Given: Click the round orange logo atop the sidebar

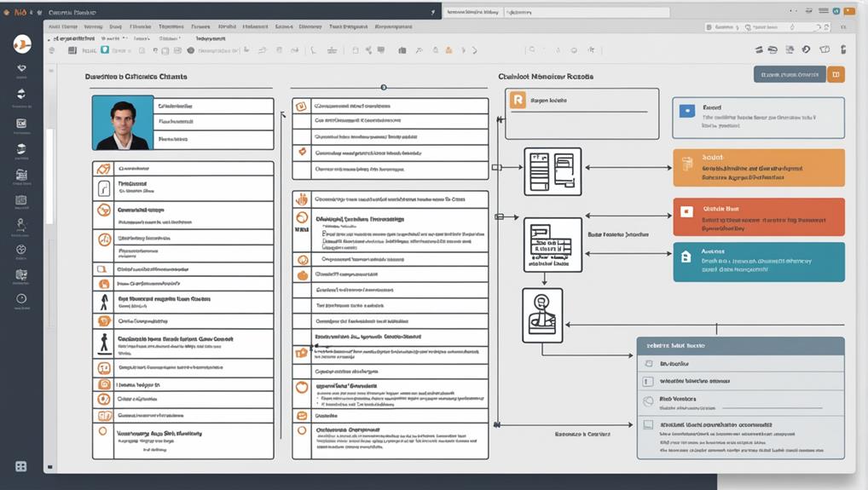Looking at the screenshot, I should coord(22,44).
